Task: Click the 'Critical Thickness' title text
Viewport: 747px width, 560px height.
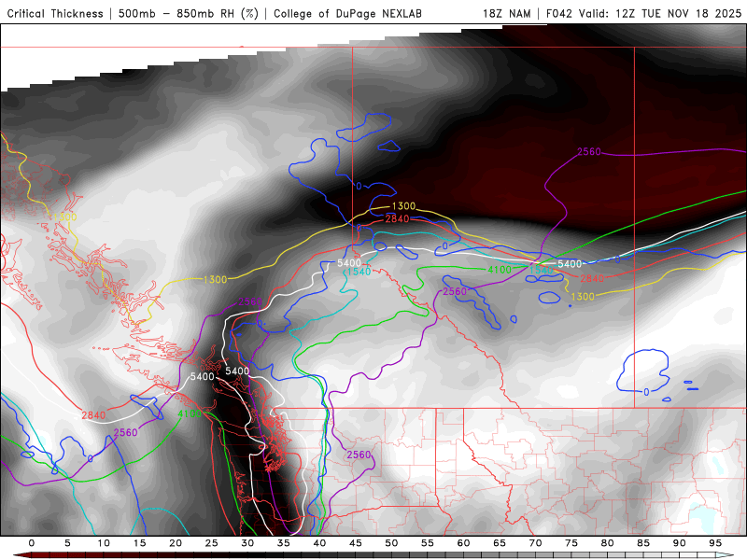Action: [x=55, y=13]
